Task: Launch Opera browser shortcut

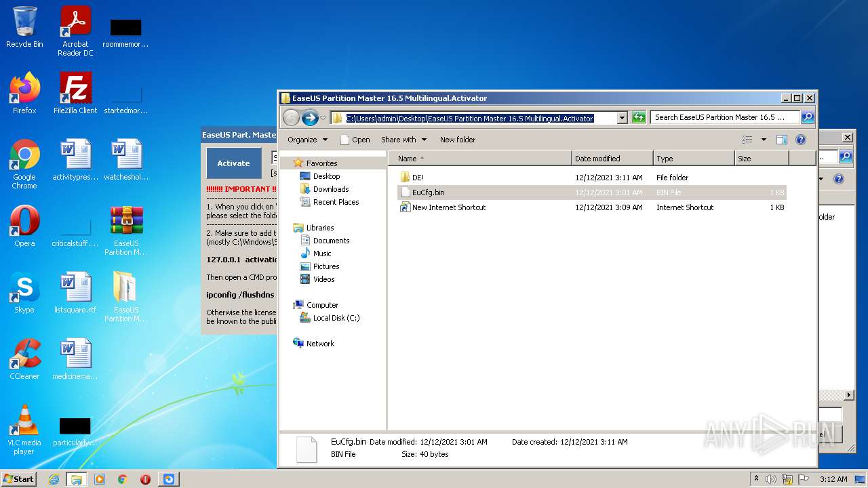Action: point(24,226)
